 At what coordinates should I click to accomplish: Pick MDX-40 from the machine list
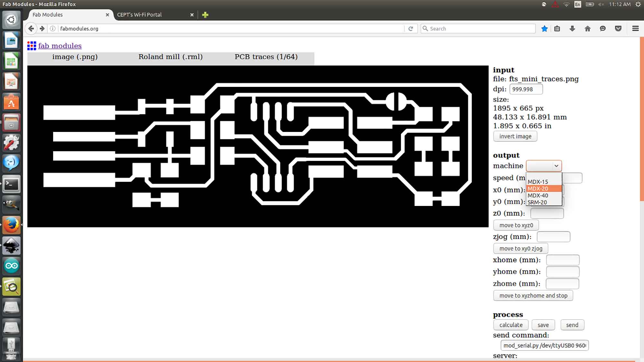[x=544, y=195]
